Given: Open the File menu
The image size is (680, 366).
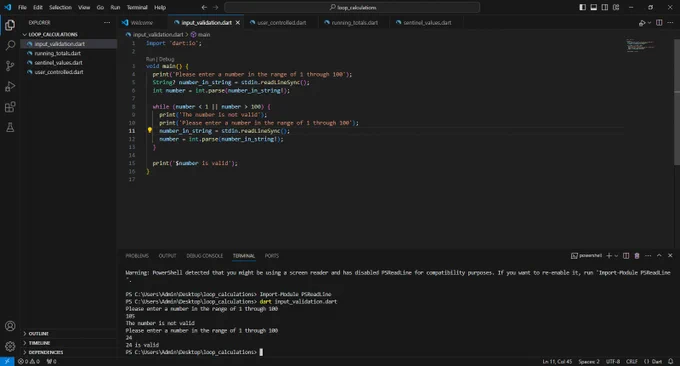Looking at the screenshot, I should 22,7.
